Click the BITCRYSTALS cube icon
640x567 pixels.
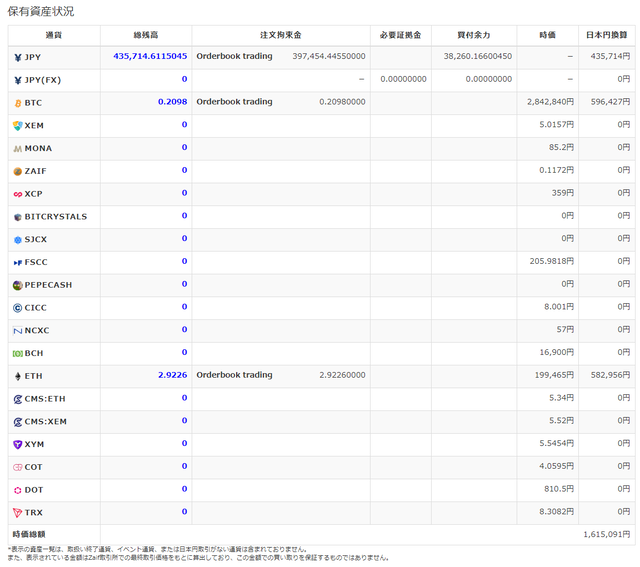tap(18, 217)
